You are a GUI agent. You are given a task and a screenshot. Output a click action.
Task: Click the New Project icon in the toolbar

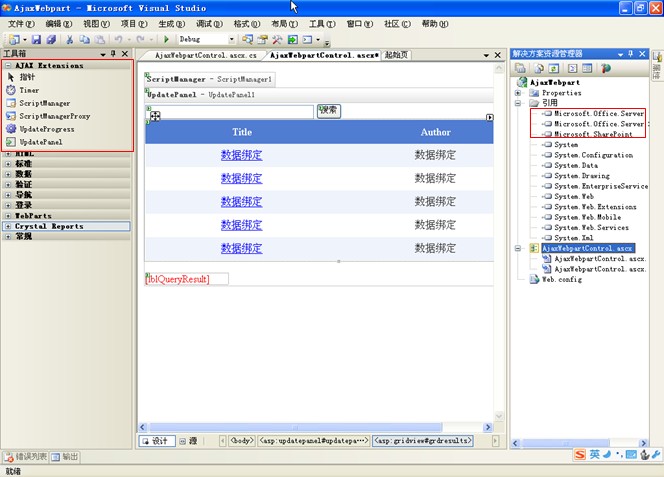point(14,39)
